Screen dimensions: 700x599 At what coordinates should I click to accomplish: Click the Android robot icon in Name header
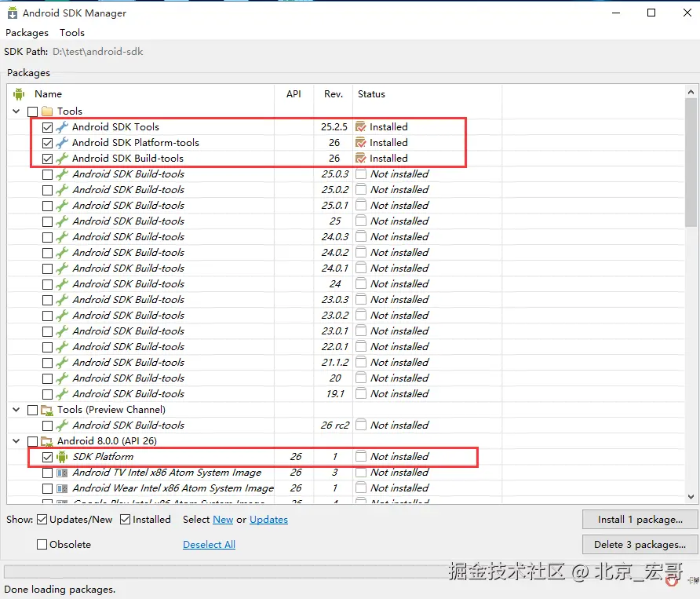point(19,93)
